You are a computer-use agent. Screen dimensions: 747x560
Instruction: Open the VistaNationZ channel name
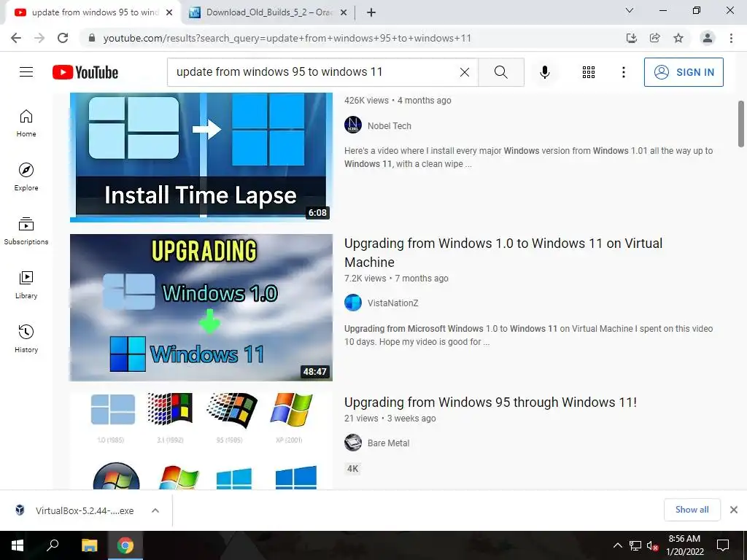pyautogui.click(x=392, y=303)
